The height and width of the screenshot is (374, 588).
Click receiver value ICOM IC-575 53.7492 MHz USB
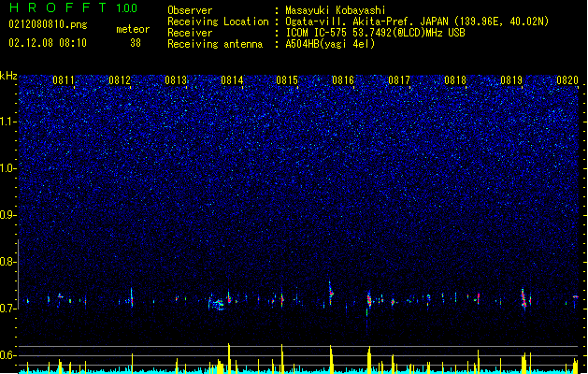[x=375, y=33]
